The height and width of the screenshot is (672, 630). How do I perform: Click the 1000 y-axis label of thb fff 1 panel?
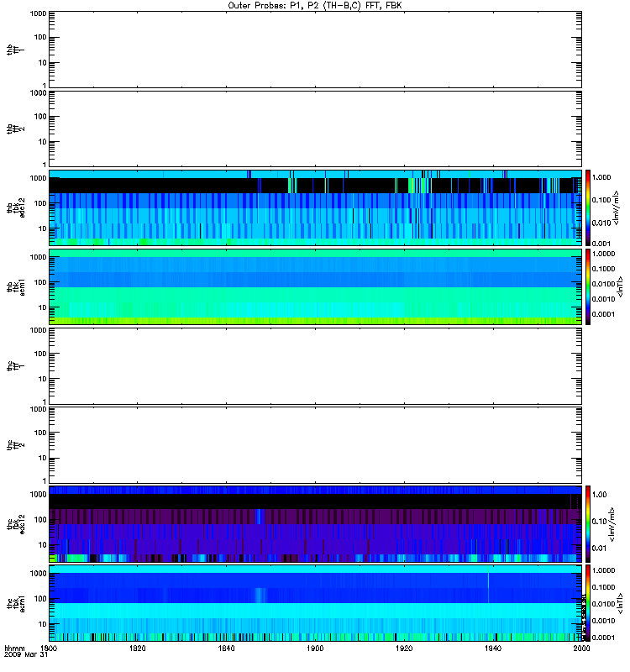click(x=39, y=13)
